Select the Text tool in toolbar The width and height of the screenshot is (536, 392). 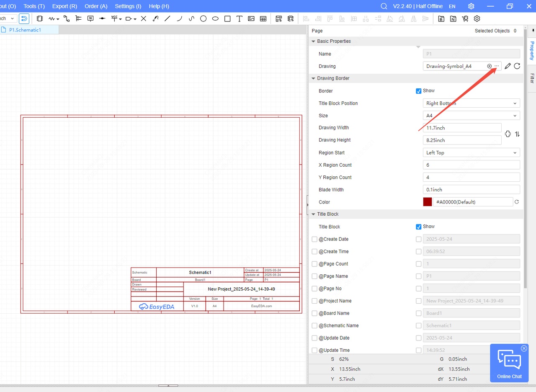239,18
